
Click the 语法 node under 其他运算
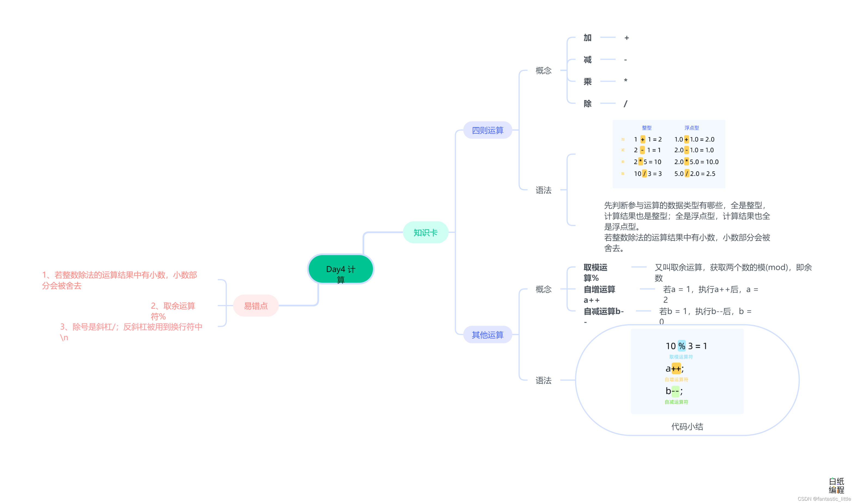(x=543, y=381)
